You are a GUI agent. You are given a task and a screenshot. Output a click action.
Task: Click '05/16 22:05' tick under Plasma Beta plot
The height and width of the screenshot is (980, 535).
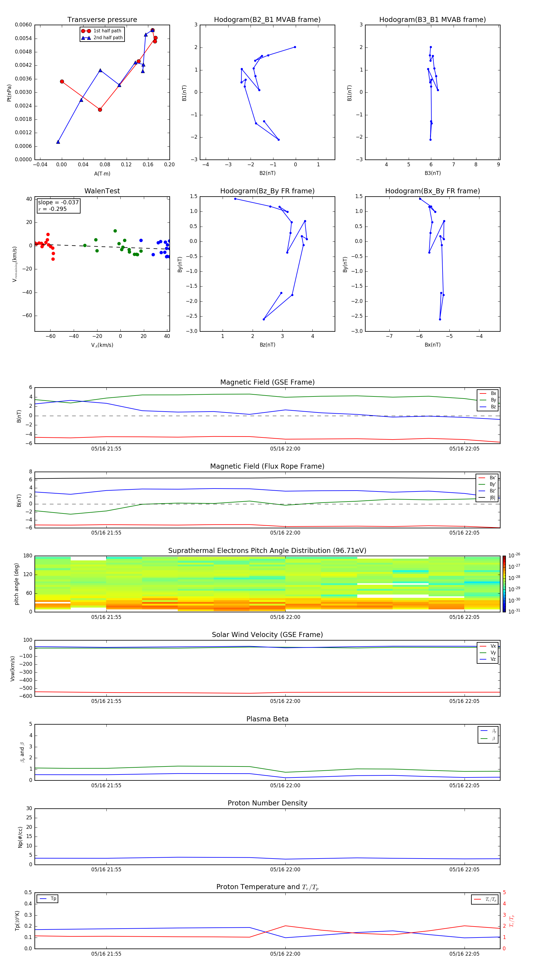tap(464, 785)
